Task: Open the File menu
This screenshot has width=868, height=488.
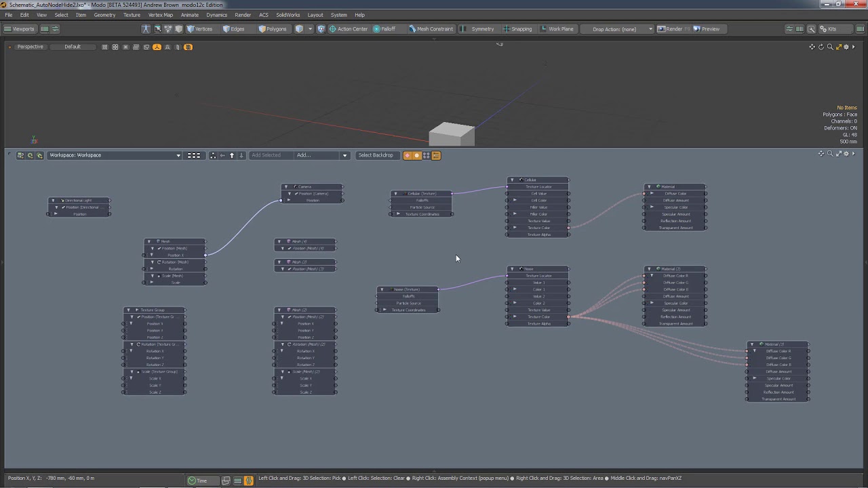Action: 9,15
